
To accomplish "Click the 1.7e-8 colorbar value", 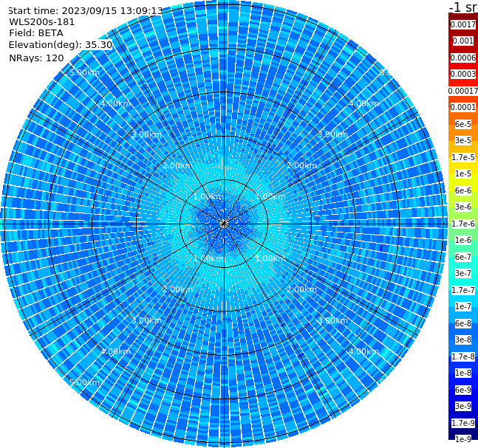I will (x=463, y=356).
